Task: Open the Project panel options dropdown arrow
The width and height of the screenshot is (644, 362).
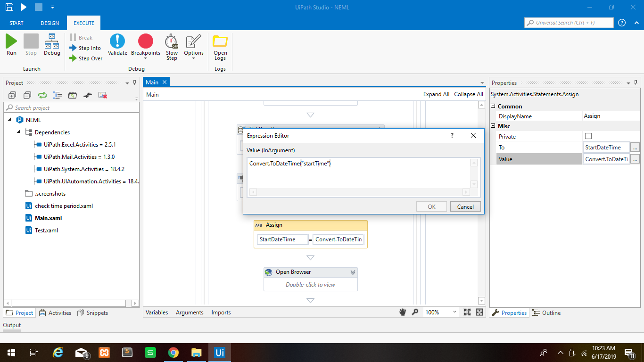Action: pyautogui.click(x=127, y=83)
